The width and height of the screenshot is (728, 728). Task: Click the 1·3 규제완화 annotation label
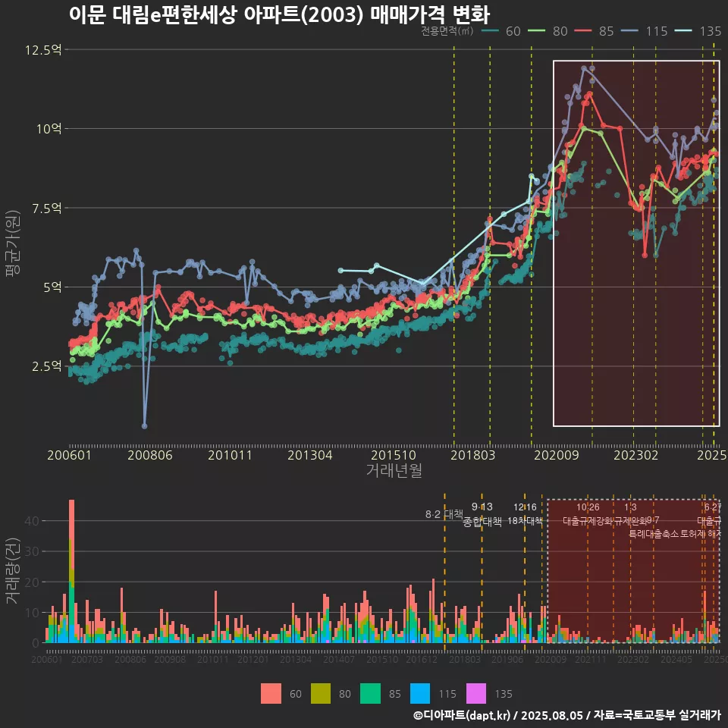pyautogui.click(x=630, y=514)
